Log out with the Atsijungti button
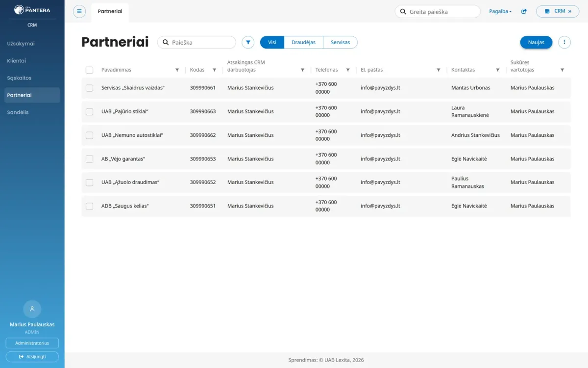 pos(32,357)
